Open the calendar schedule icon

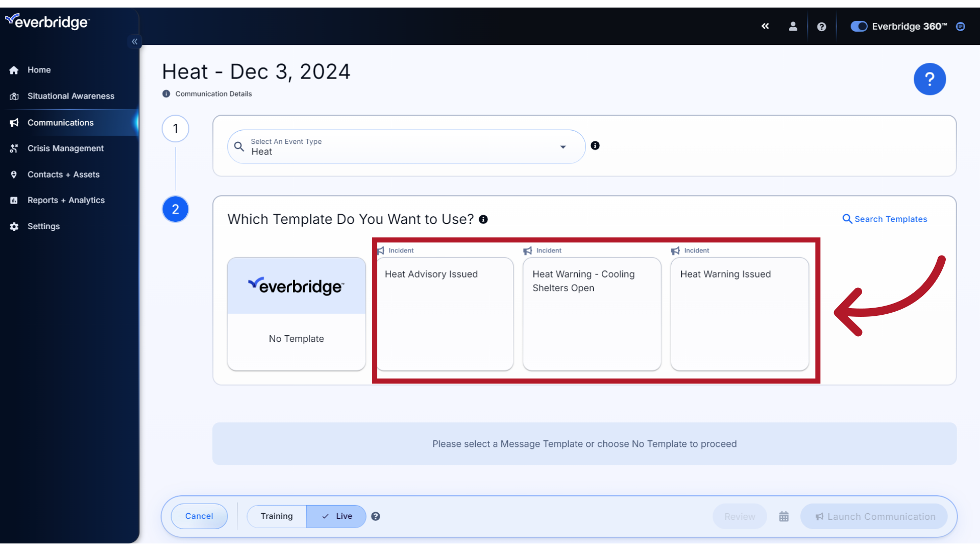(x=784, y=517)
